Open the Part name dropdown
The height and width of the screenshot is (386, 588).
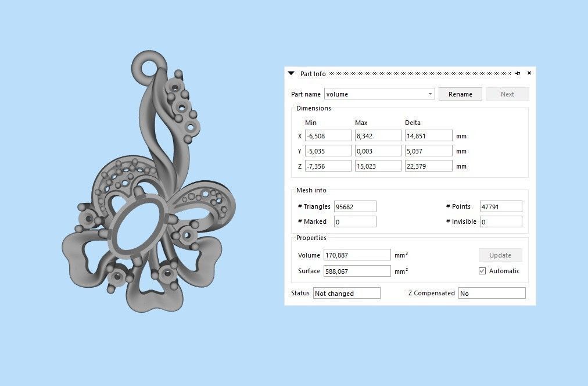click(430, 94)
